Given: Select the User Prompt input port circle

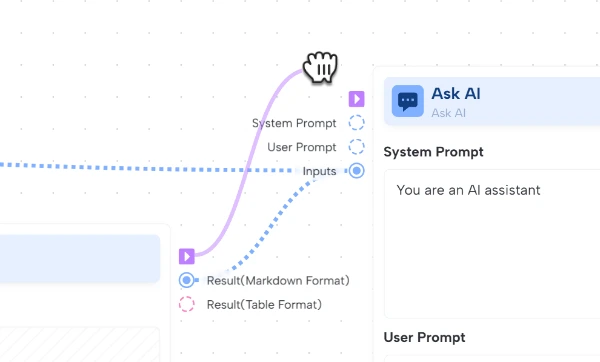Looking at the screenshot, I should click(x=356, y=147).
